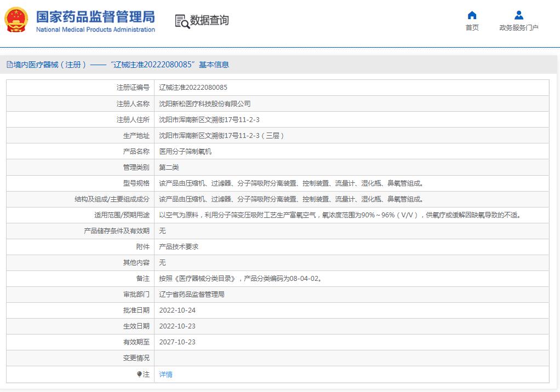Select registrant name 沈阳新松医疗科技股份有限公司

point(204,103)
